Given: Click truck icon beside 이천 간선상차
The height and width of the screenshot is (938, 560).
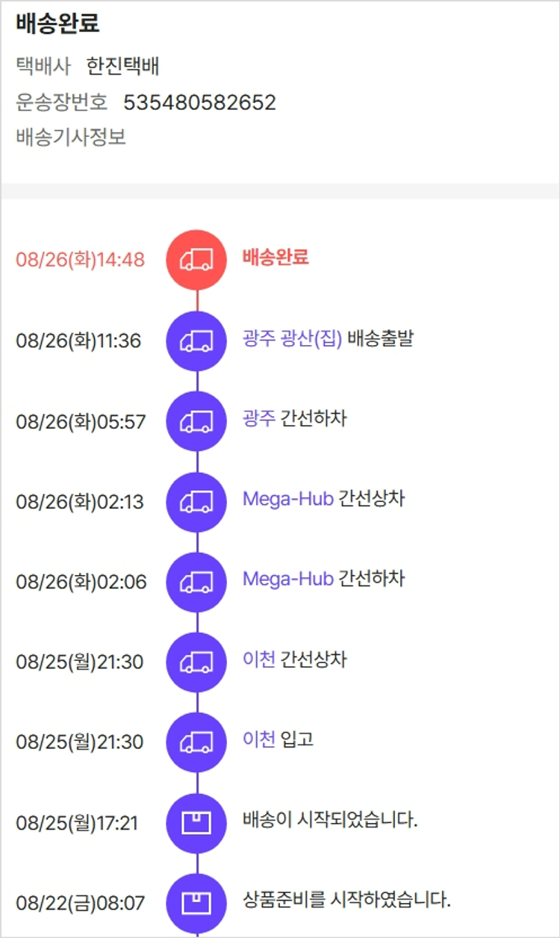Looking at the screenshot, I should pos(196,662).
